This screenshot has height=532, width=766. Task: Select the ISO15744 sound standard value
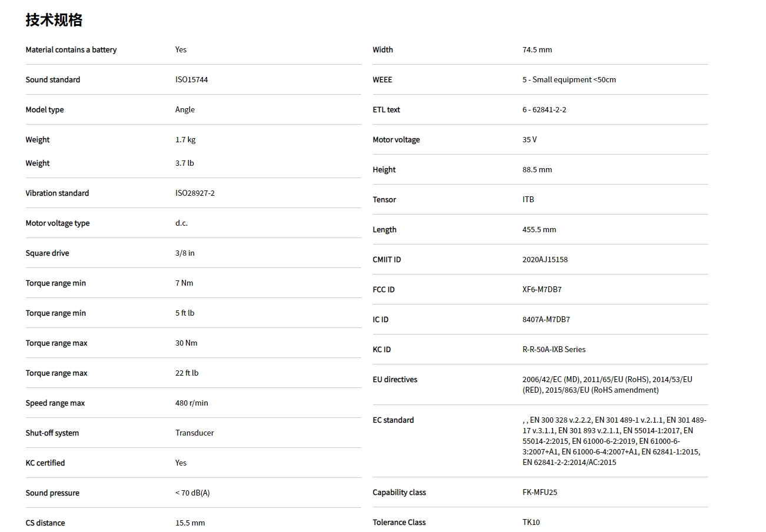click(x=191, y=80)
